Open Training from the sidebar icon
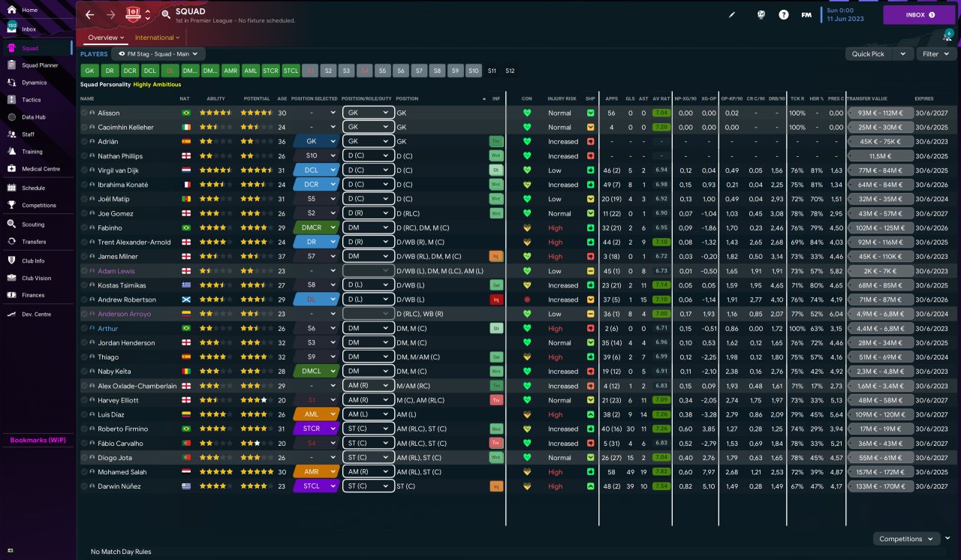The height and width of the screenshot is (560, 961). click(11, 152)
